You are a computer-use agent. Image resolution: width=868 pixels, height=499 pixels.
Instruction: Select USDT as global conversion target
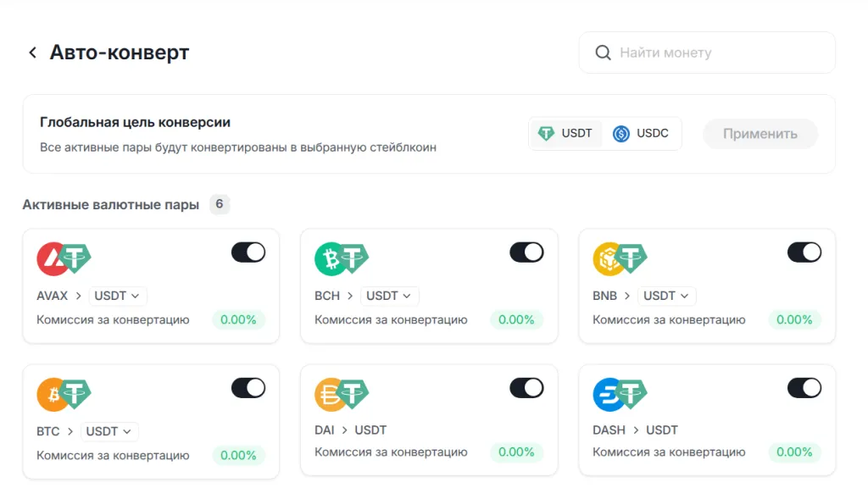tap(566, 134)
